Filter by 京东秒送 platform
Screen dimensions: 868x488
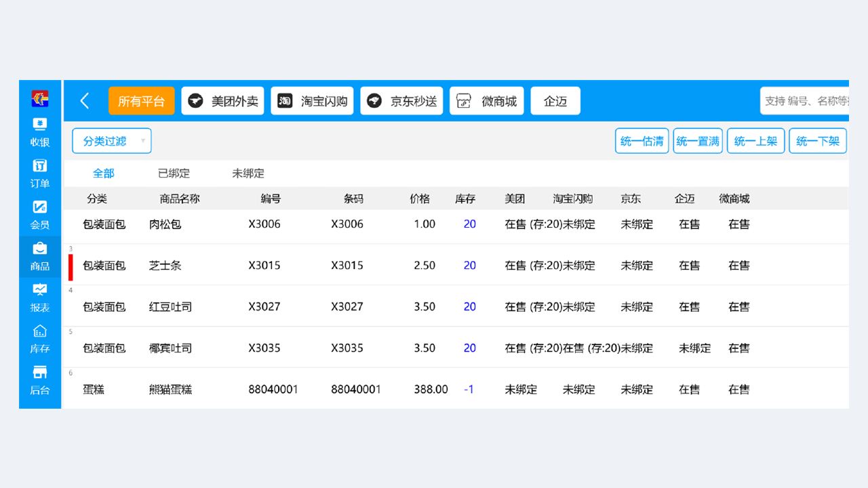pyautogui.click(x=401, y=101)
